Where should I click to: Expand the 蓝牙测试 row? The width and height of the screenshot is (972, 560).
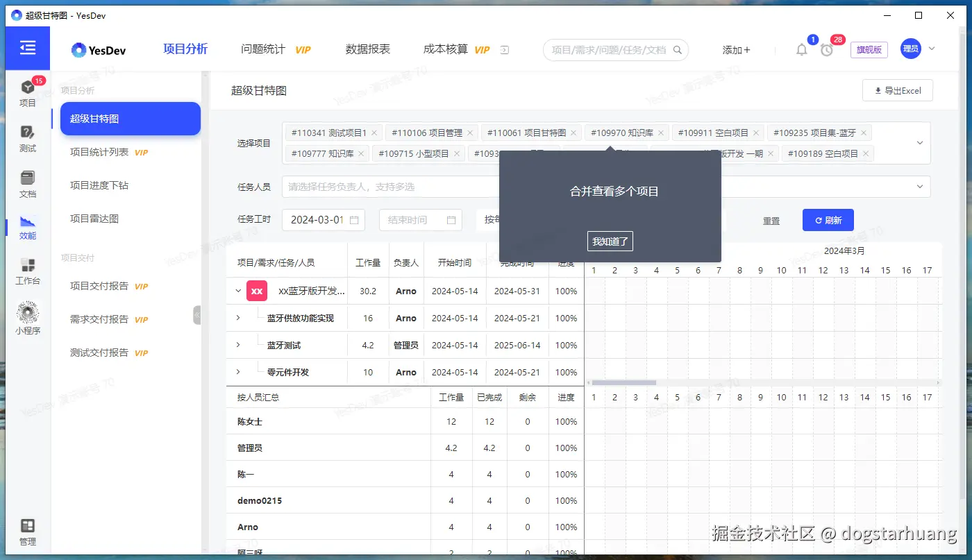coord(238,345)
